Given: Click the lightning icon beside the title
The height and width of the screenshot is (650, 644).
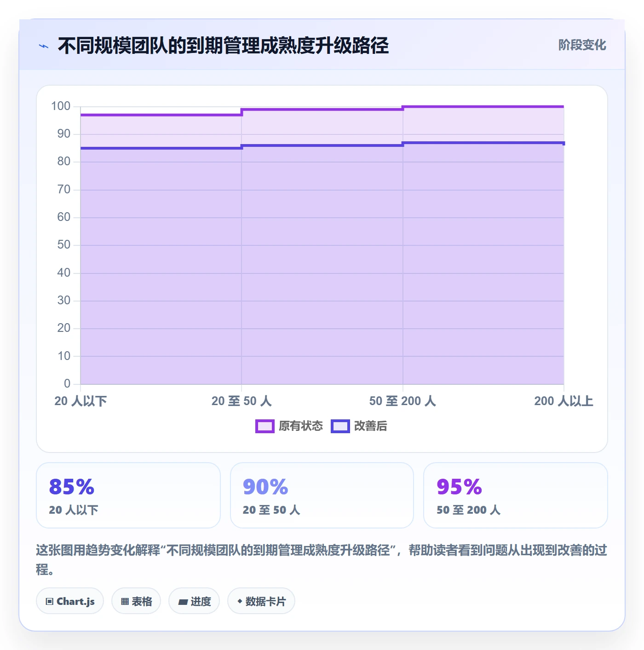Looking at the screenshot, I should pyautogui.click(x=44, y=46).
